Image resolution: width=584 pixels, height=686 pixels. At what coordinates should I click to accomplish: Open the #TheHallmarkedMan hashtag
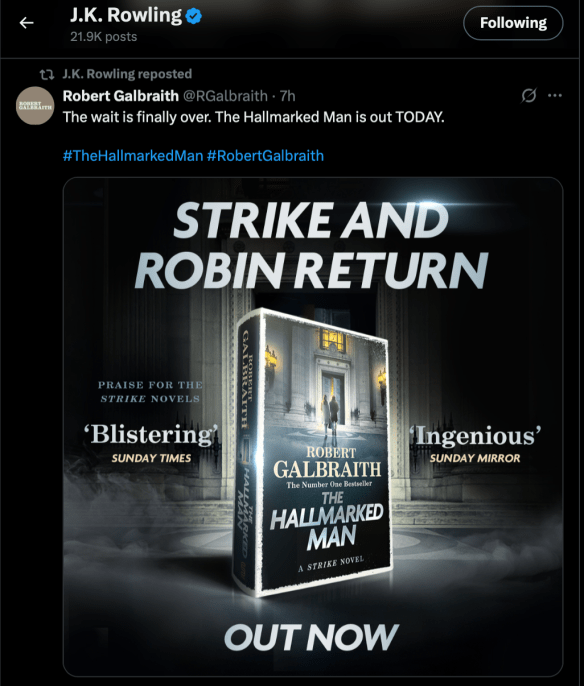[133, 156]
